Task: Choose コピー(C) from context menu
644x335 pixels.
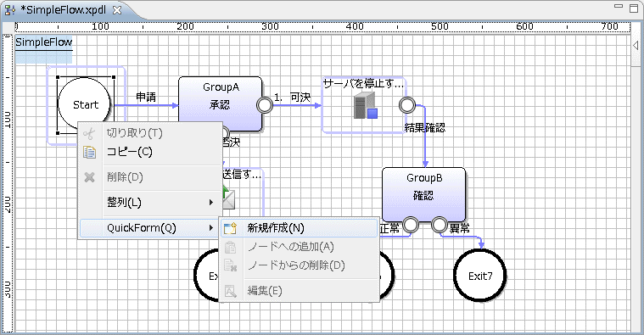Action: pos(150,153)
